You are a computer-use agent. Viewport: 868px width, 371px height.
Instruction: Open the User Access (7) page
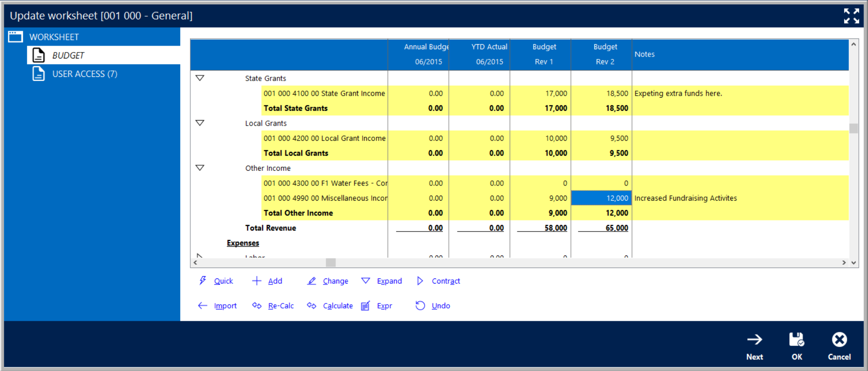click(85, 74)
